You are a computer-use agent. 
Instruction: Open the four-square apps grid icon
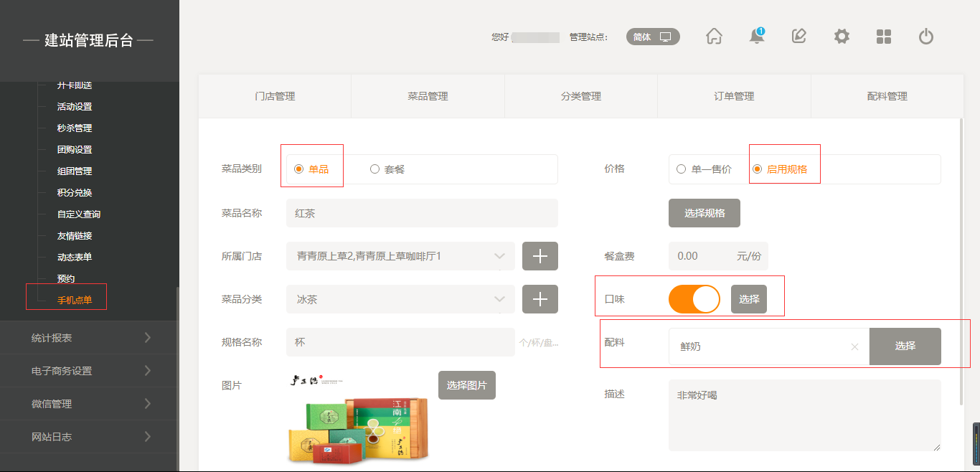pos(884,37)
